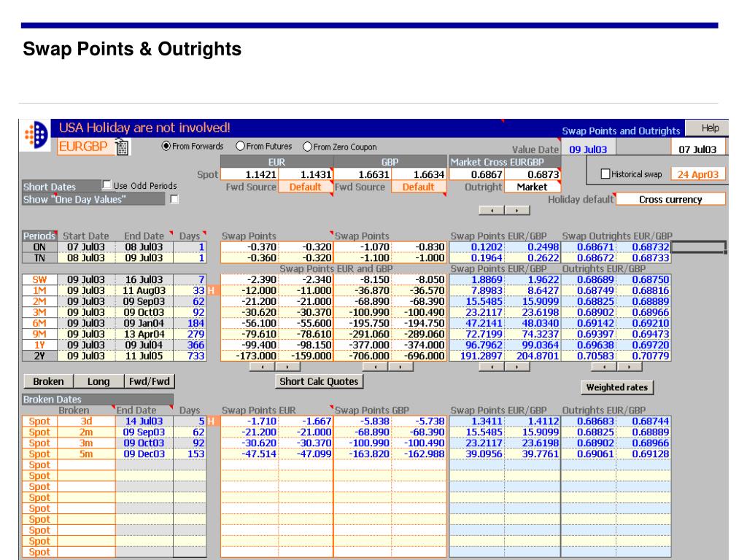Select the 6M period label

(x=39, y=323)
